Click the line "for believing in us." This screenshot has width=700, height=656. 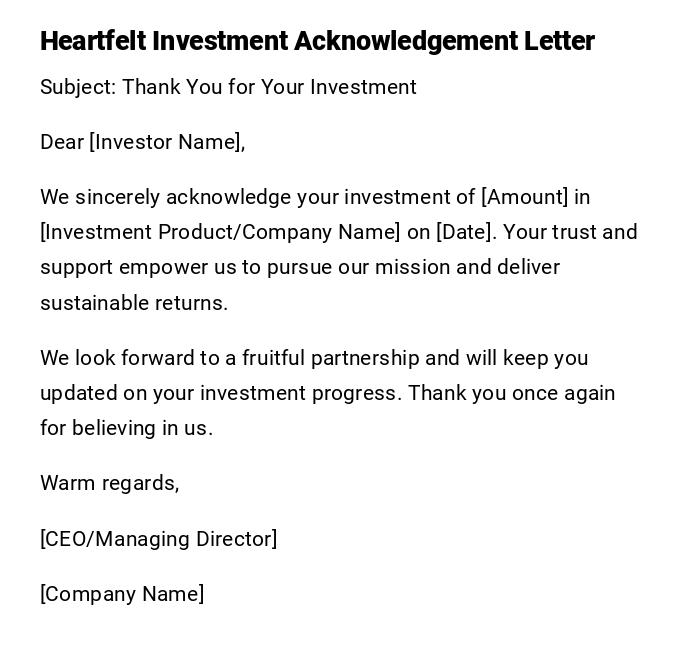click(126, 428)
